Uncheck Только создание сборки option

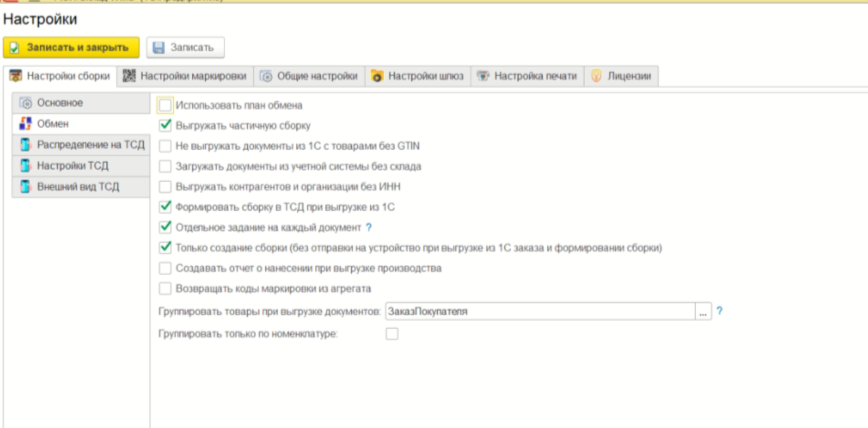[x=165, y=248]
